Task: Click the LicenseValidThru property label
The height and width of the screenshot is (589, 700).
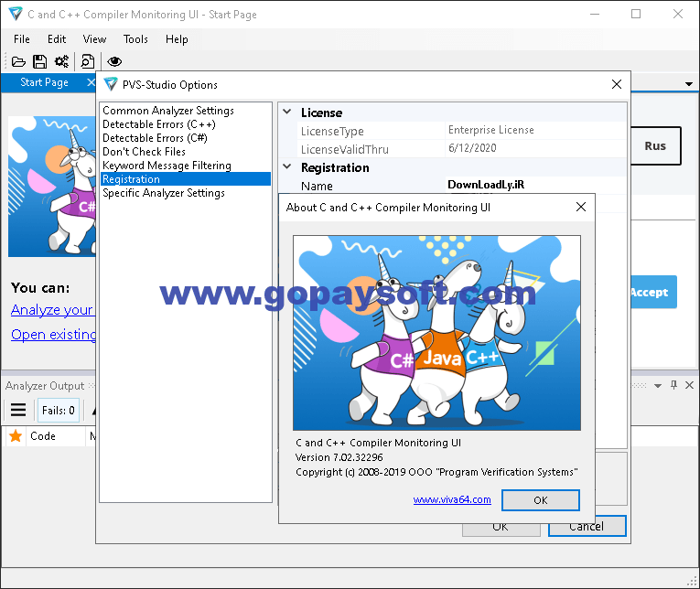Action: pos(345,149)
